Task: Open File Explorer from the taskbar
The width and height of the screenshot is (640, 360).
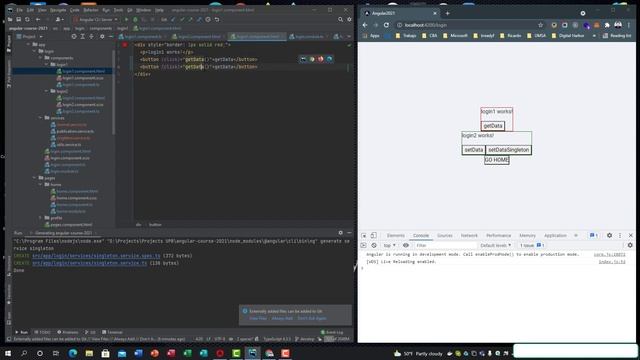Action: click(89, 353)
